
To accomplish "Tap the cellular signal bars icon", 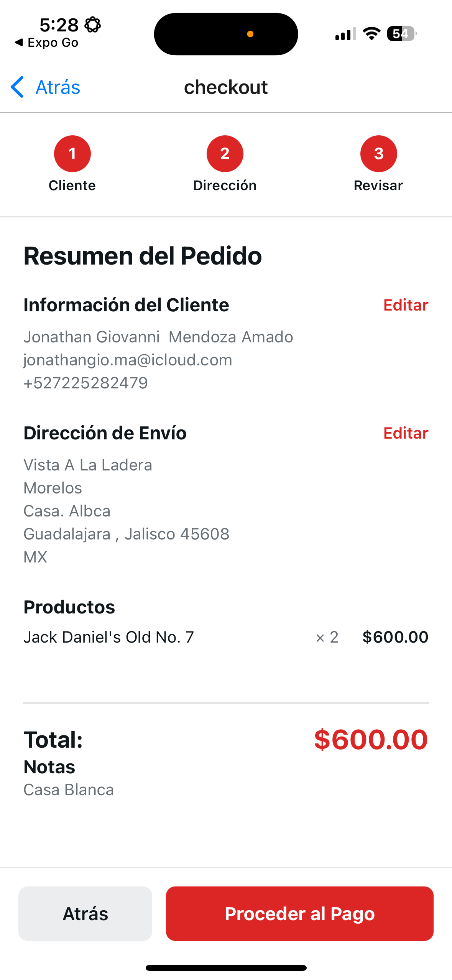I will [x=345, y=34].
